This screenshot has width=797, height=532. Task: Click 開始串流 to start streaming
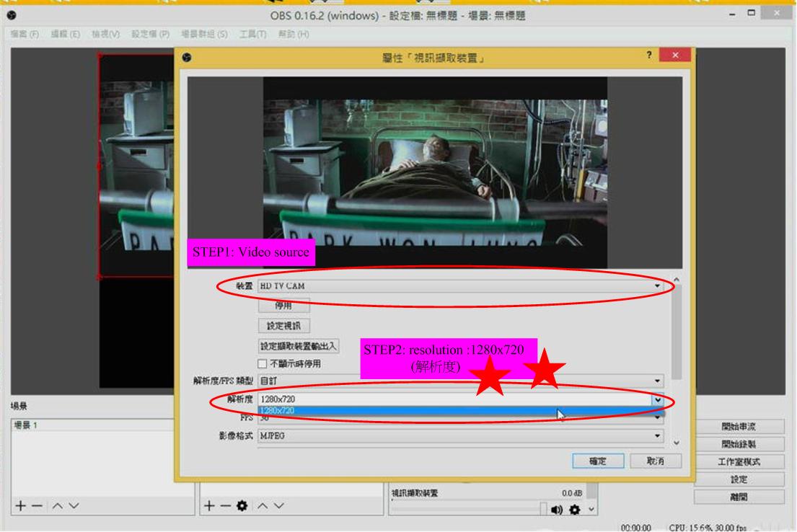[x=739, y=427]
